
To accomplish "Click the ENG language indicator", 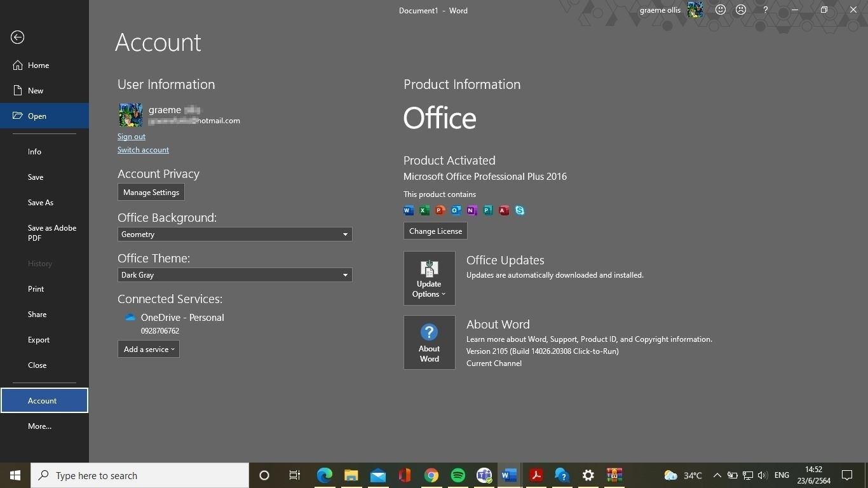I will click(x=782, y=475).
